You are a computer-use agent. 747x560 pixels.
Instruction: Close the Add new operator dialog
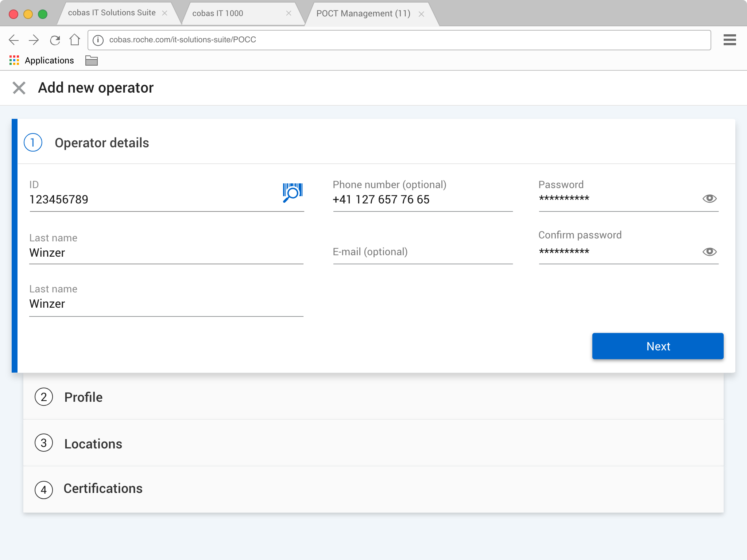pos(19,88)
